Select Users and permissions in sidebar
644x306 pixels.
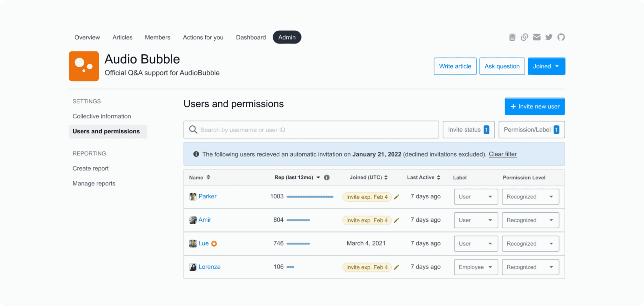click(x=108, y=131)
